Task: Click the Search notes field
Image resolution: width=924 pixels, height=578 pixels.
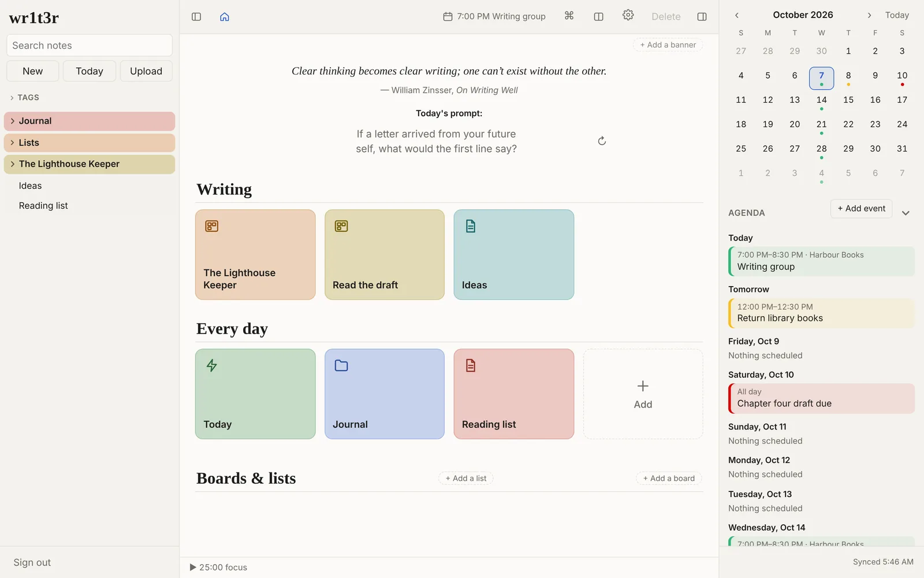Action: 90,46
